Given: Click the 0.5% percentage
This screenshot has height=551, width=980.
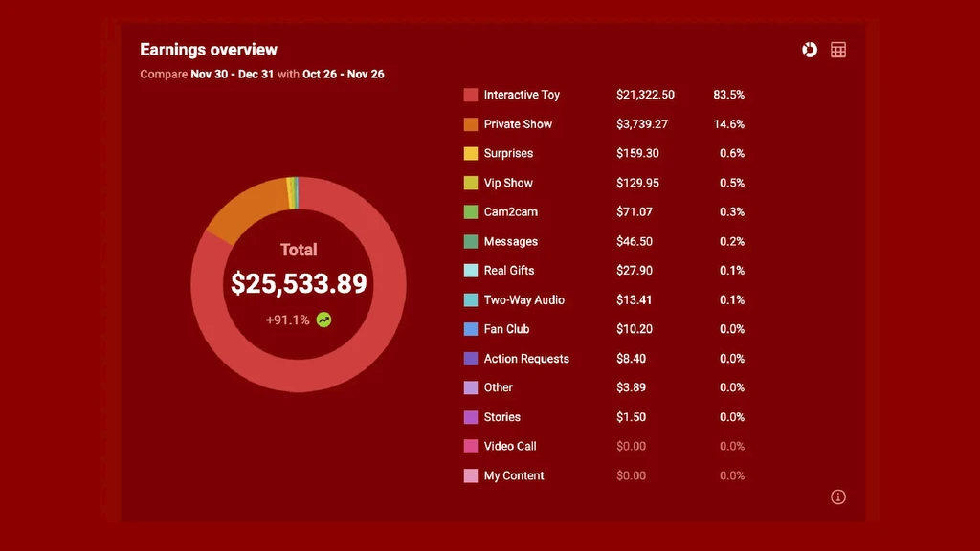Looking at the screenshot, I should pyautogui.click(x=732, y=183).
